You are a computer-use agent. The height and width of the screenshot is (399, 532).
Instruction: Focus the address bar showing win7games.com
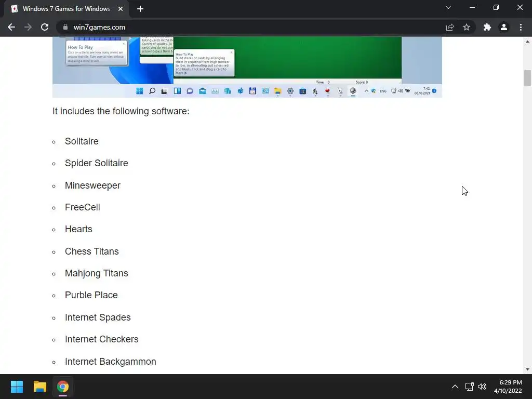coord(251,27)
